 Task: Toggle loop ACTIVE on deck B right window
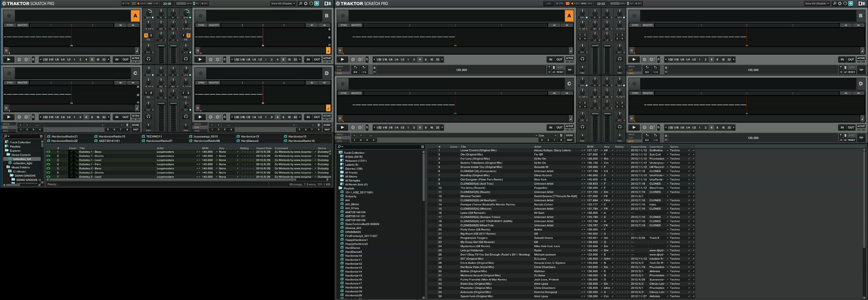click(x=861, y=58)
